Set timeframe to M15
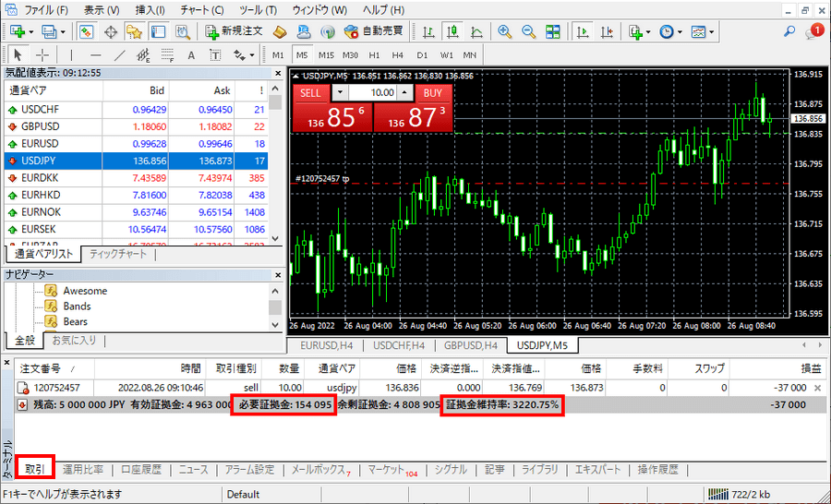Viewport: 831px width, 504px height. [x=326, y=55]
